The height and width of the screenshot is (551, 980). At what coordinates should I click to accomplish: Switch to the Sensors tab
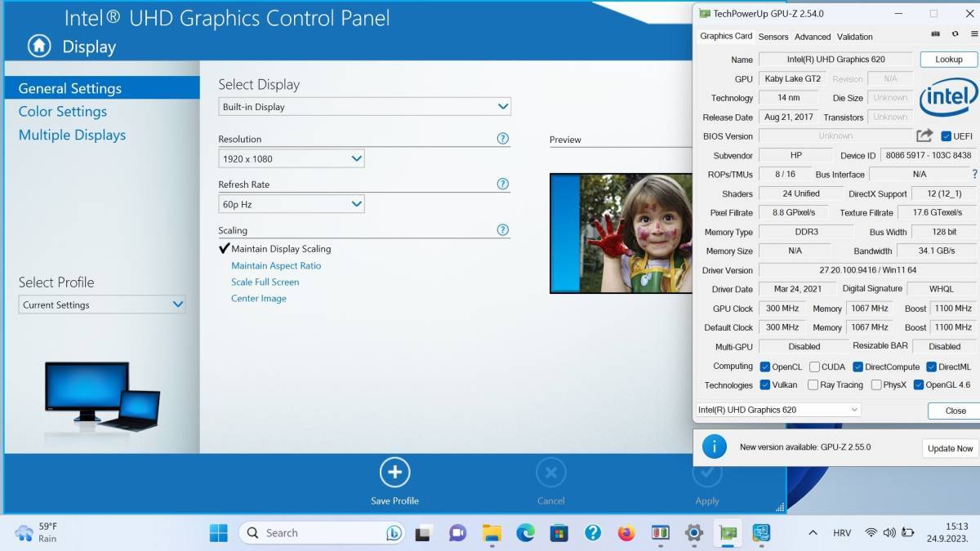tap(773, 37)
